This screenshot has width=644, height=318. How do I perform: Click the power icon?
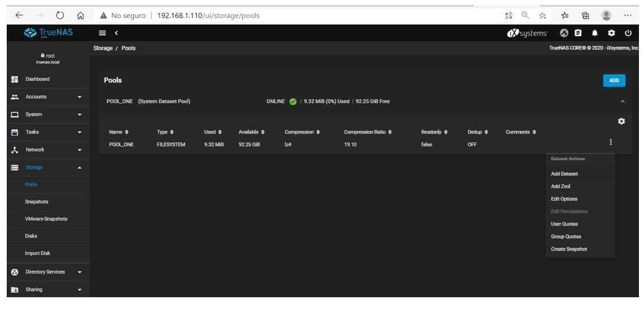coord(628,33)
